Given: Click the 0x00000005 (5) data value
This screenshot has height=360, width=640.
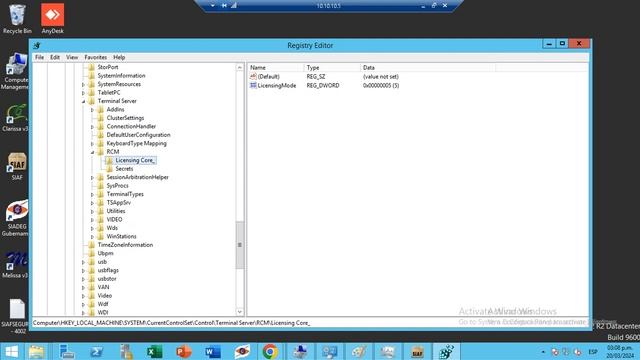Looking at the screenshot, I should (x=381, y=86).
